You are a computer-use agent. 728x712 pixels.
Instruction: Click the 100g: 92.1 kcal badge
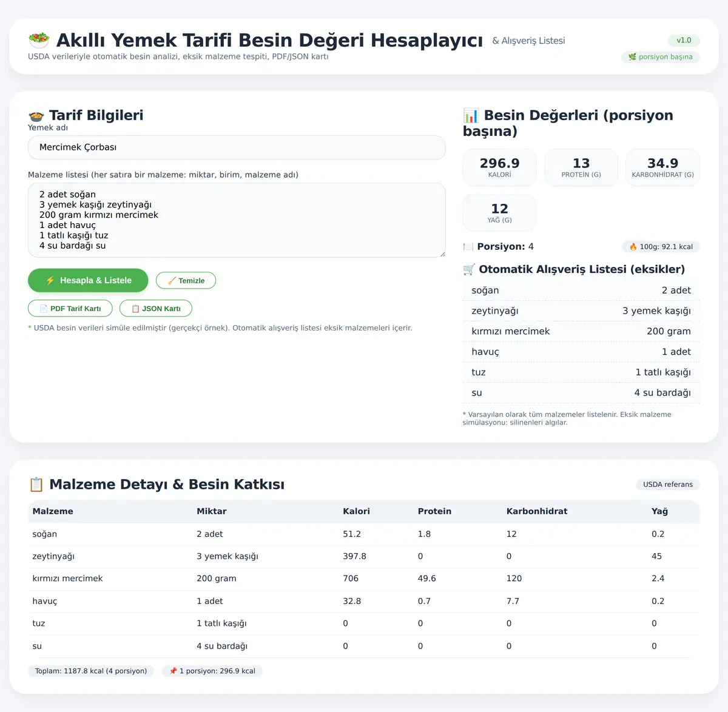click(x=661, y=247)
